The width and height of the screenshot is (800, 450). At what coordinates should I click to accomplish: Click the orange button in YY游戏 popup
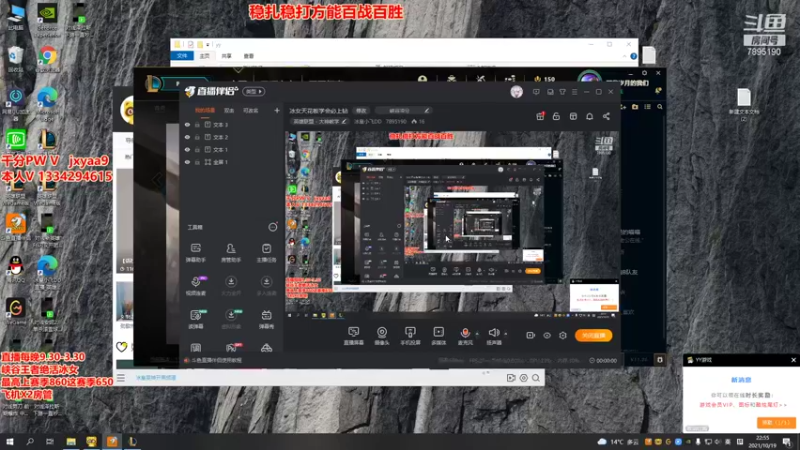coord(776,423)
